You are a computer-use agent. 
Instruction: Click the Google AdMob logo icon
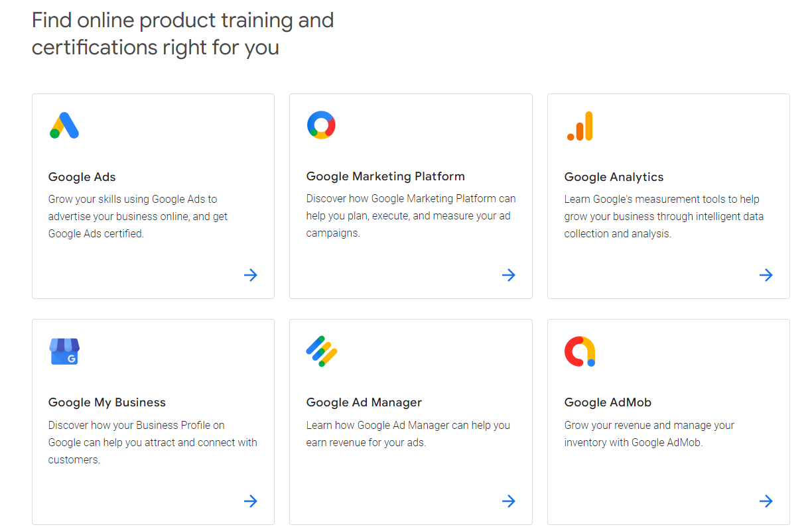[580, 351]
